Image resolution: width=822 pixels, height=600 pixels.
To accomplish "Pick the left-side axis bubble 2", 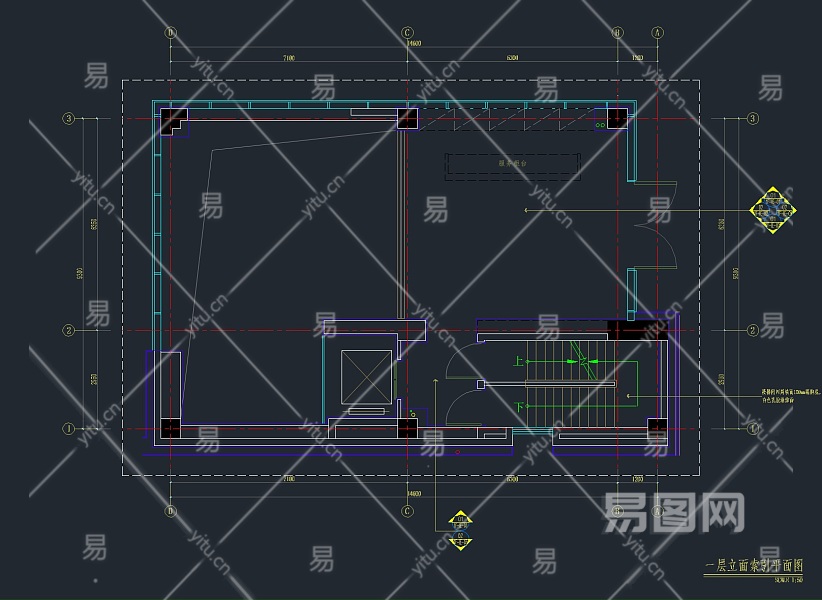I will tap(69, 330).
